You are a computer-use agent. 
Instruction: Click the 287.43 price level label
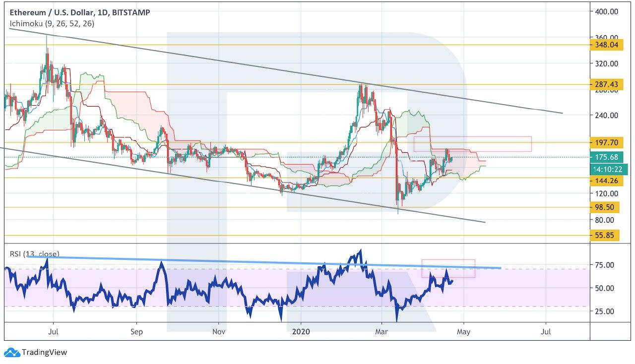click(x=607, y=85)
